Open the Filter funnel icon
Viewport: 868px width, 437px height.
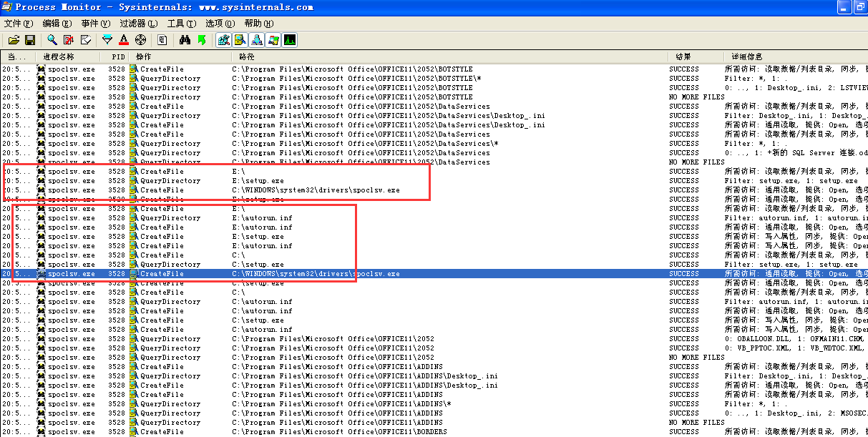click(x=107, y=40)
